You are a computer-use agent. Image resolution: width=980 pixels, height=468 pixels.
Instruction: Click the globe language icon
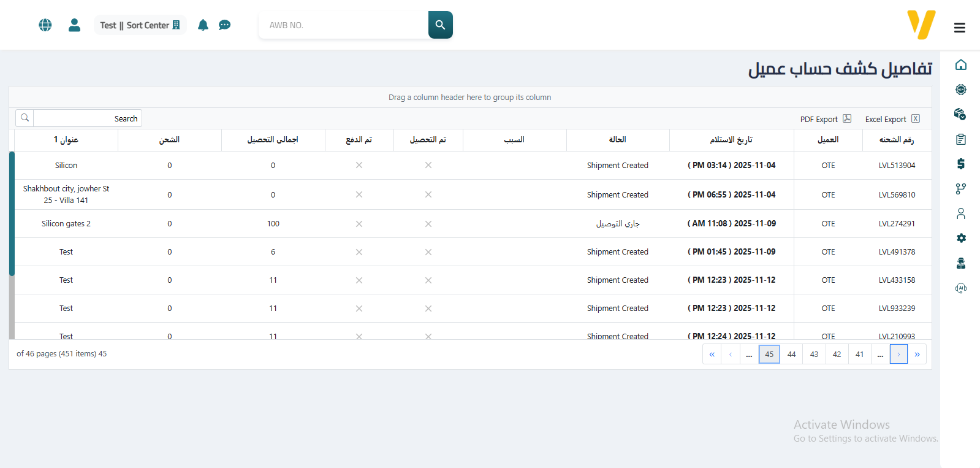45,25
